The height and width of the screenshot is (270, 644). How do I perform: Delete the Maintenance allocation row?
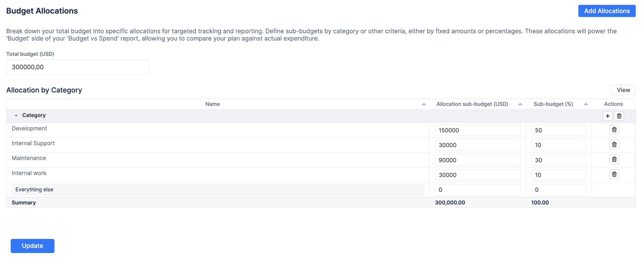pos(614,160)
